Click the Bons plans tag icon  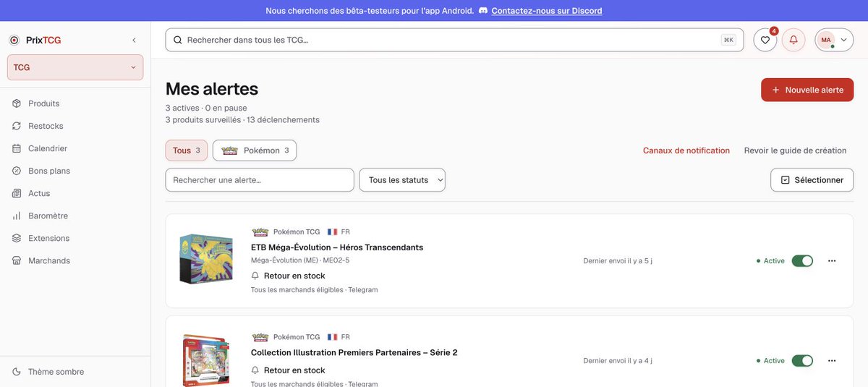[17, 171]
